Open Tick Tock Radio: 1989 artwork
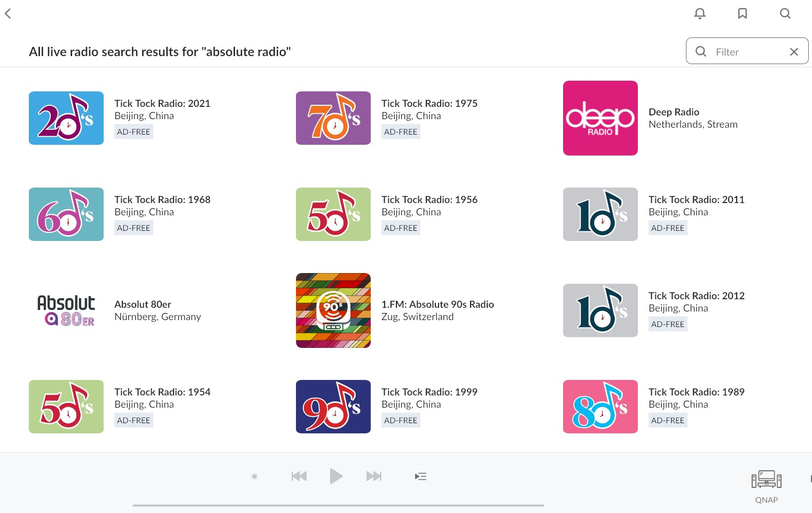The image size is (812, 513). point(600,407)
